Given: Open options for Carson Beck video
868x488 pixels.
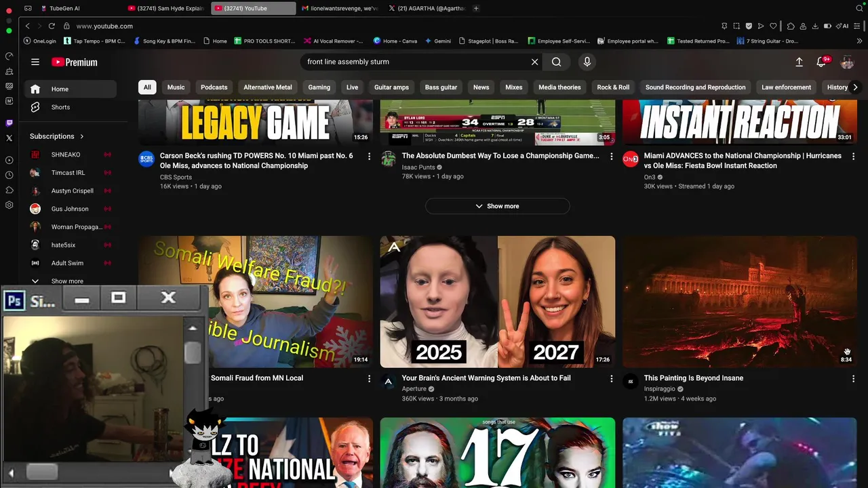Looking at the screenshot, I should (369, 157).
